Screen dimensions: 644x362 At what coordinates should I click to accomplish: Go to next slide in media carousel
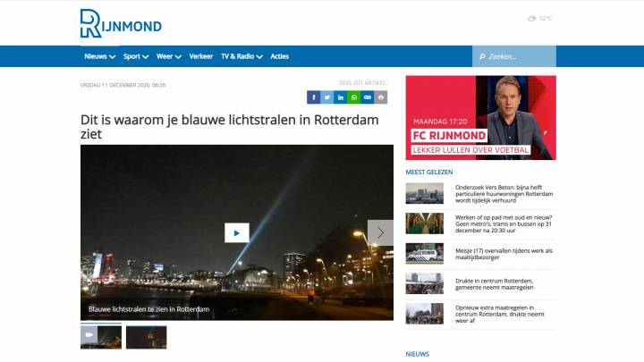[x=380, y=232]
